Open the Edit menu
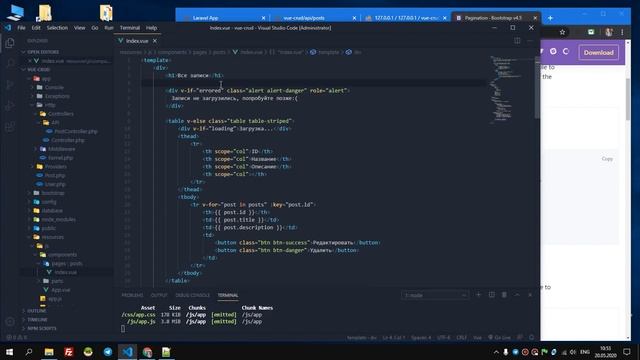Viewport: 640px width, 360px height. coord(36,28)
